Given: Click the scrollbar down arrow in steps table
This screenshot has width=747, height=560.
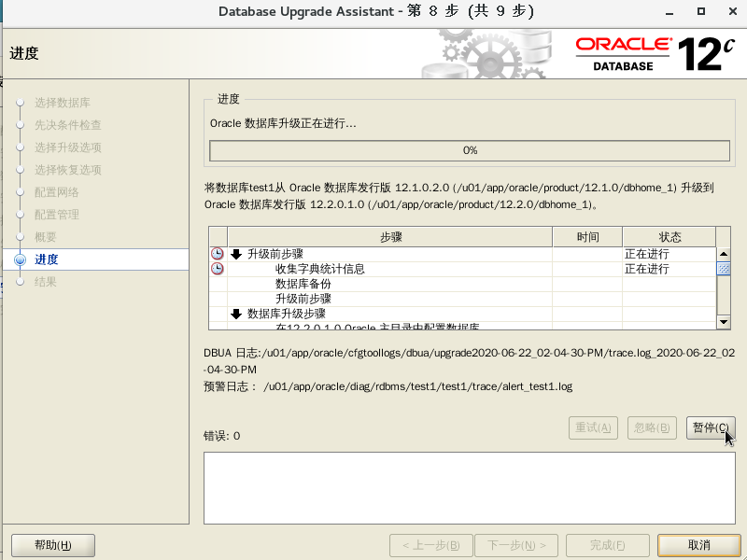Looking at the screenshot, I should click(x=724, y=321).
